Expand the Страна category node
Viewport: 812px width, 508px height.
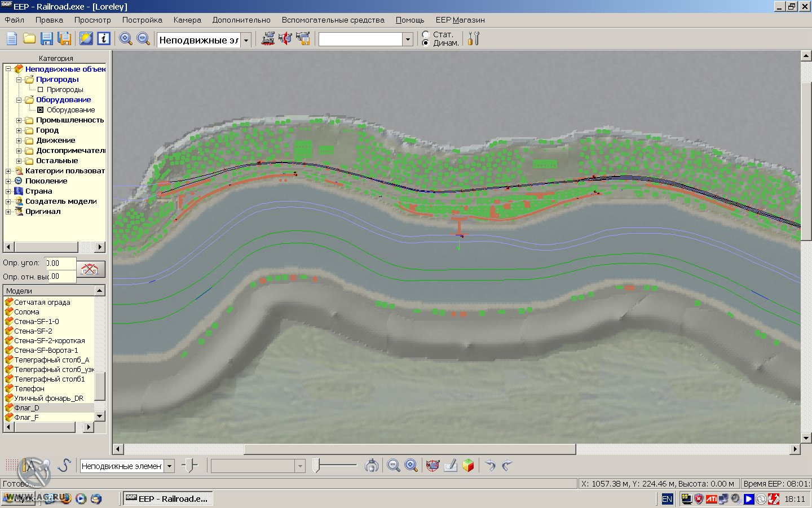click(x=8, y=191)
